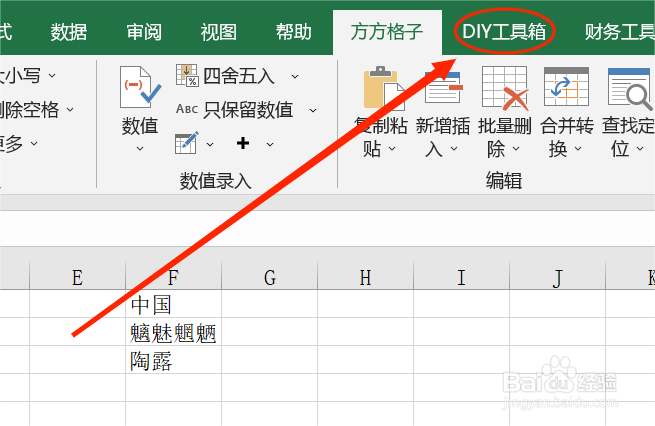Select the cell containing 中国
This screenshot has width=655, height=426.
(173, 304)
